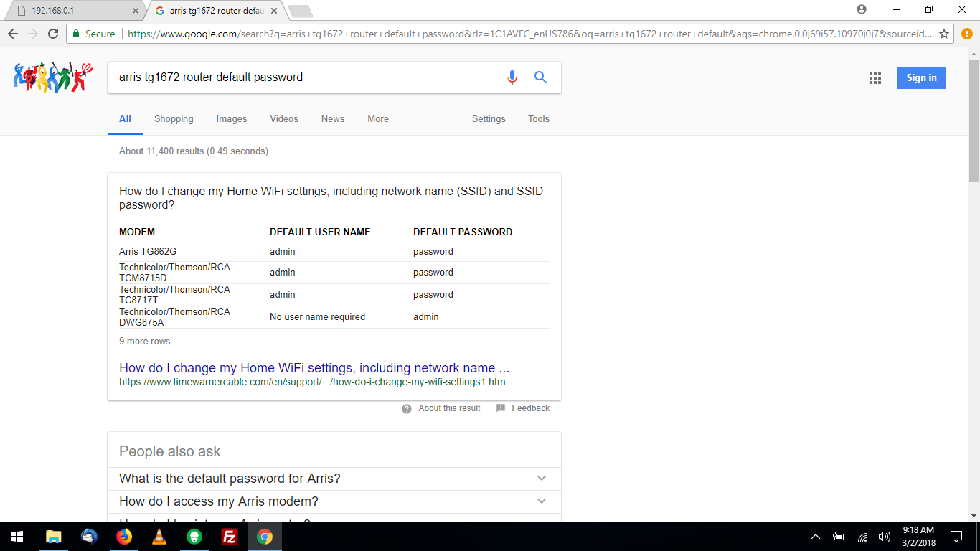This screenshot has width=980, height=551.
Task: Open the search Tools options
Action: pos(539,119)
